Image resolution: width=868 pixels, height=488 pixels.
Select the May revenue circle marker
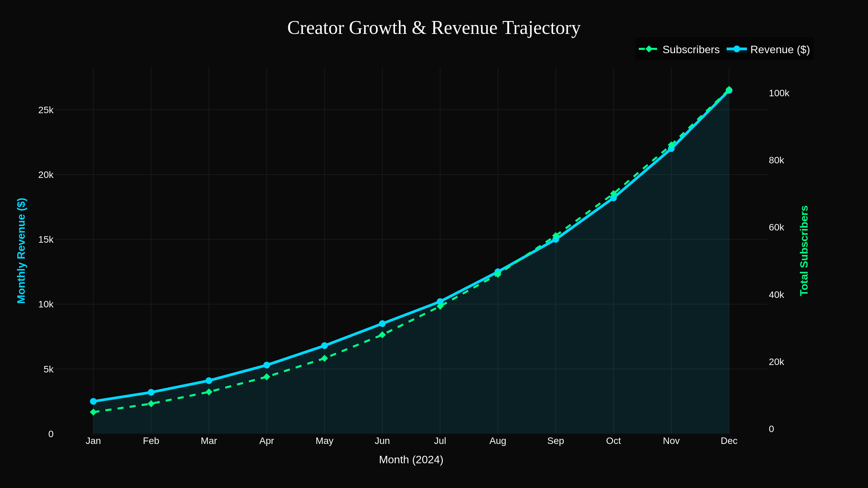click(324, 346)
